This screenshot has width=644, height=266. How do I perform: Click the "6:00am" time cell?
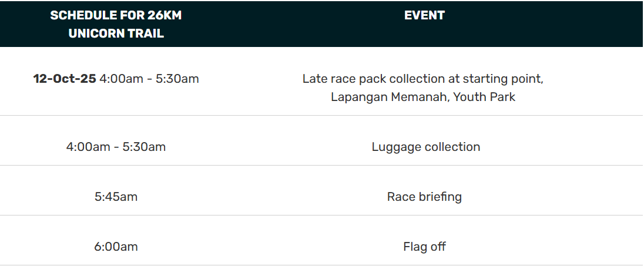(x=116, y=247)
